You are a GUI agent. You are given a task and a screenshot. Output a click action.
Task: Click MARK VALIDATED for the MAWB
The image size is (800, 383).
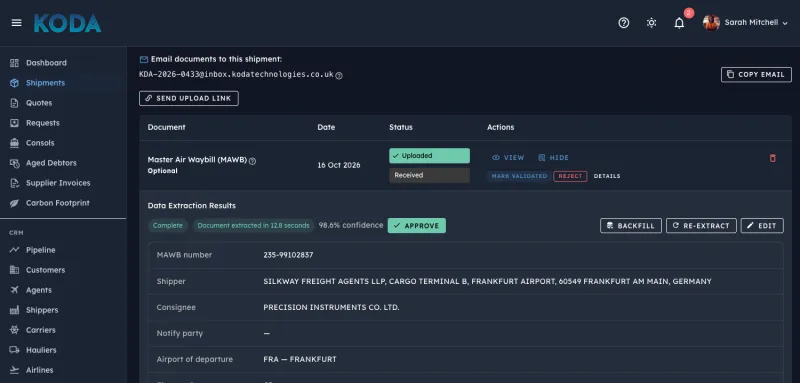519,176
